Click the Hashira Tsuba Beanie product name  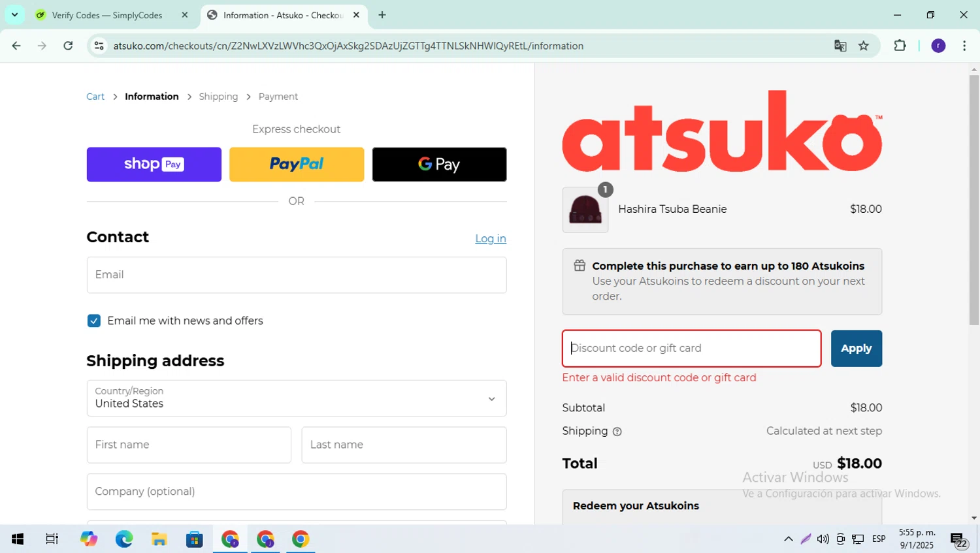click(672, 209)
